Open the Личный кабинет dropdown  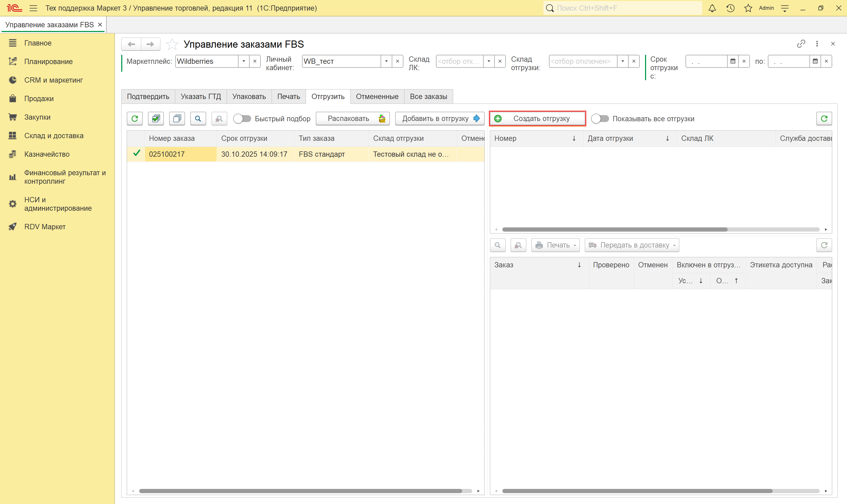pyautogui.click(x=386, y=61)
